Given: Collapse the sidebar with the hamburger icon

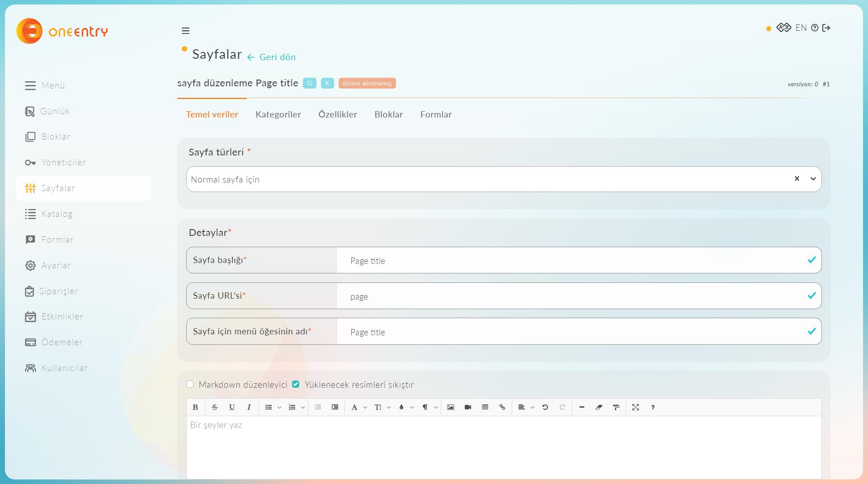Looking at the screenshot, I should (185, 31).
